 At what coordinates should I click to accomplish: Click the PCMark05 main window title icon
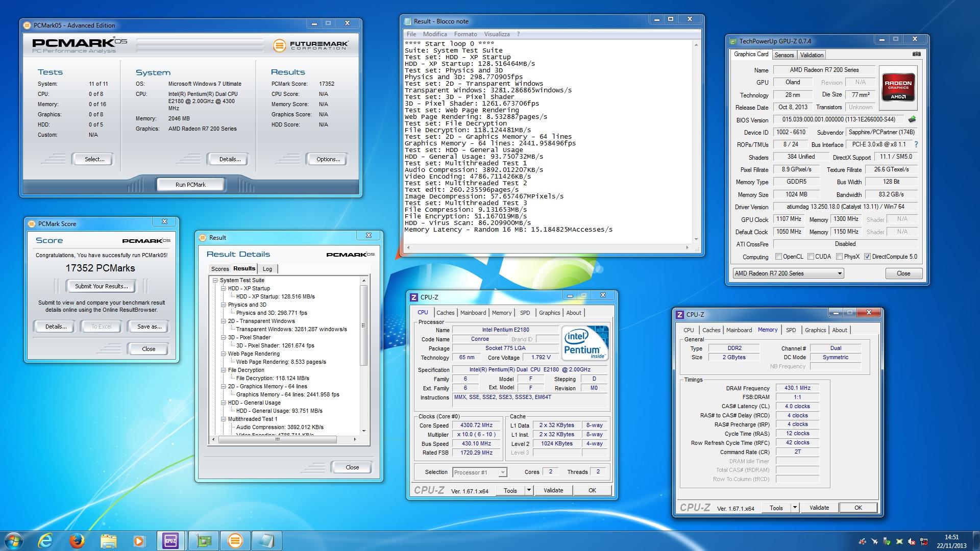28,25
